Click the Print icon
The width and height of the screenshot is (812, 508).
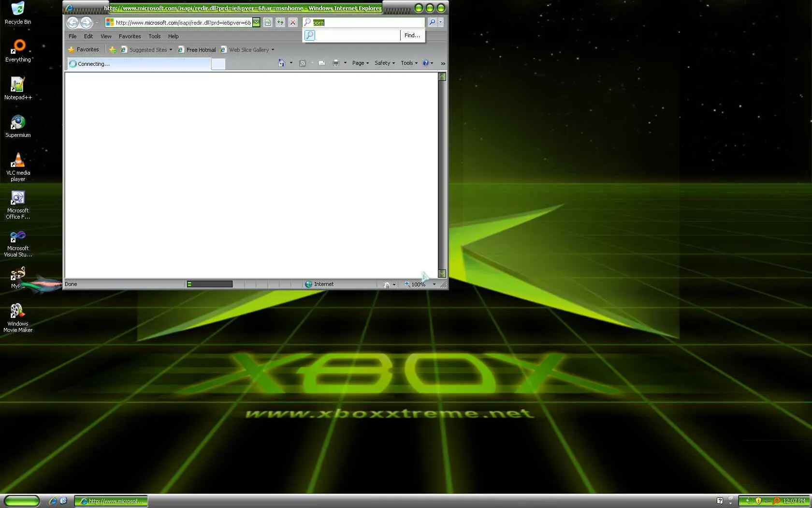[336, 63]
